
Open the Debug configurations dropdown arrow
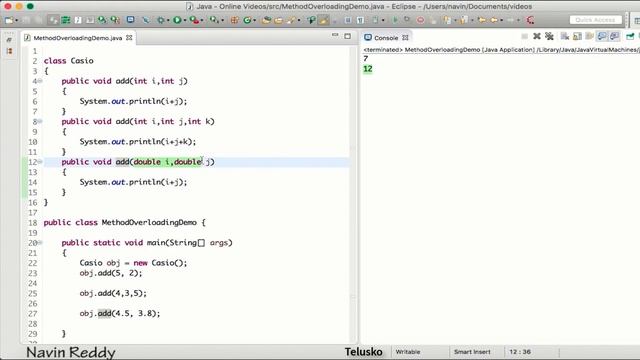click(168, 20)
